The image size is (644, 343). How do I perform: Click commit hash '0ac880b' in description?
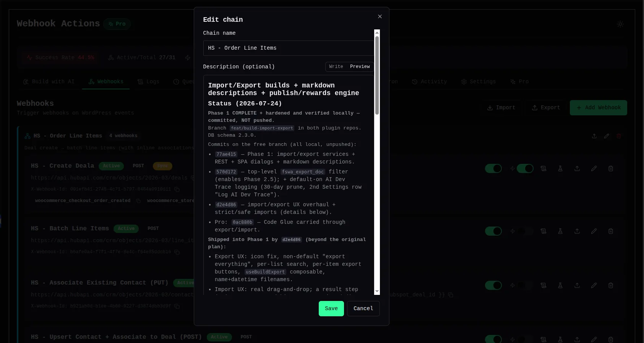coord(242,222)
